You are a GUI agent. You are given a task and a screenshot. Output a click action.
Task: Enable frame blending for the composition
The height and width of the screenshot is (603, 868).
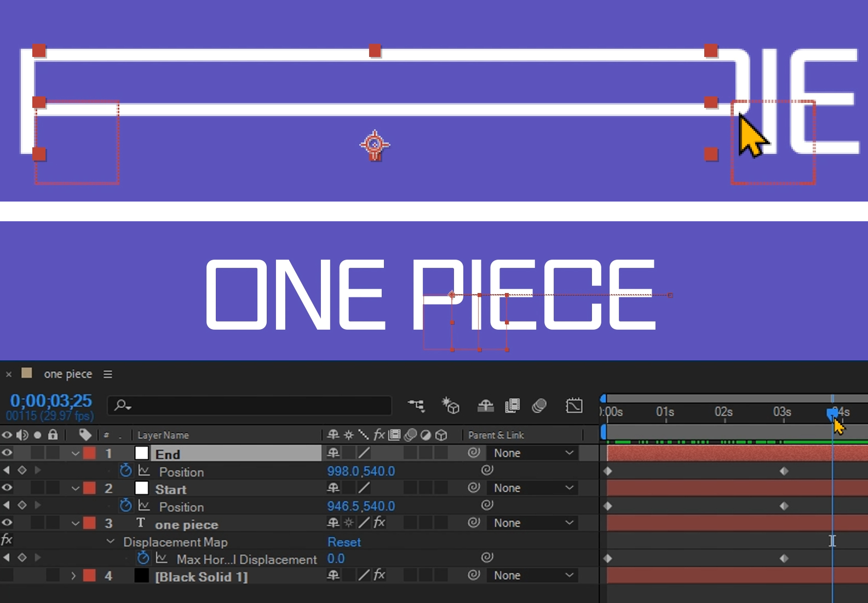513,405
